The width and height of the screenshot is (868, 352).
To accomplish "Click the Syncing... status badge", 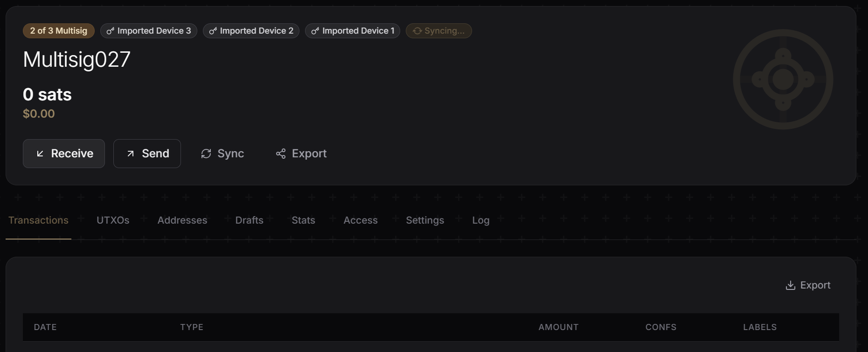I will coord(439,31).
